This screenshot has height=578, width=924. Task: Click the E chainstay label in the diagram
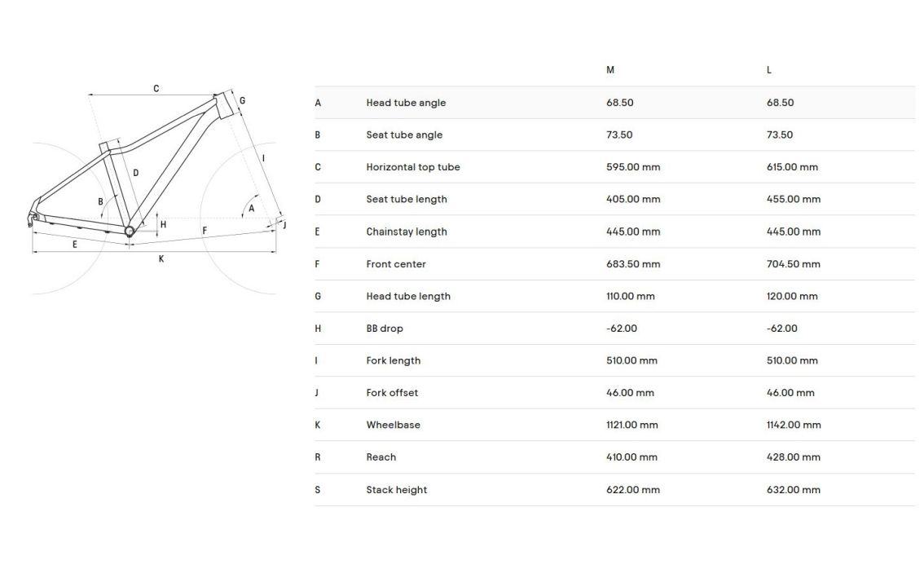[x=75, y=244]
